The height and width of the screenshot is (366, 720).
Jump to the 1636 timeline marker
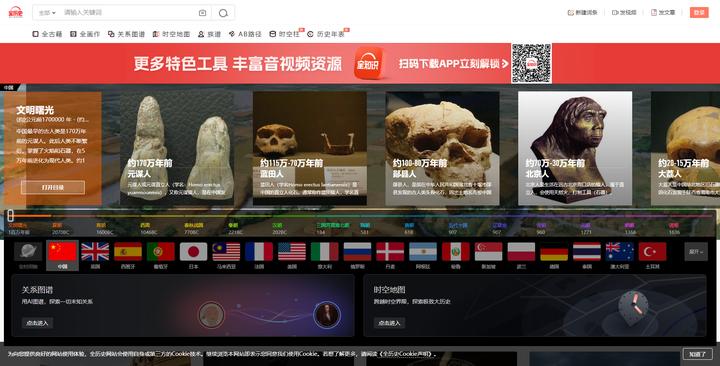674,229
